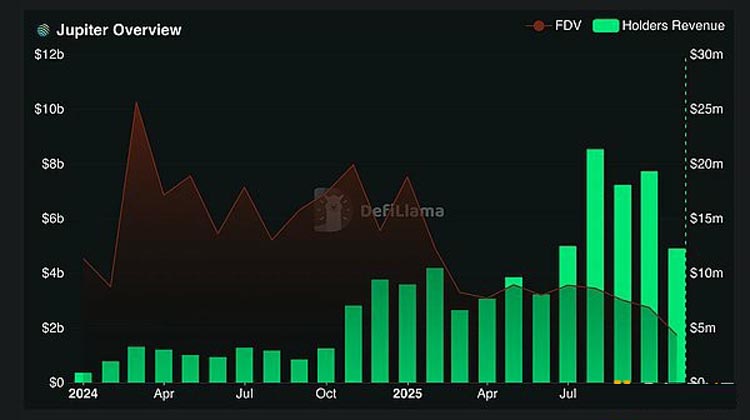Click the $6b left axis label

click(53, 219)
